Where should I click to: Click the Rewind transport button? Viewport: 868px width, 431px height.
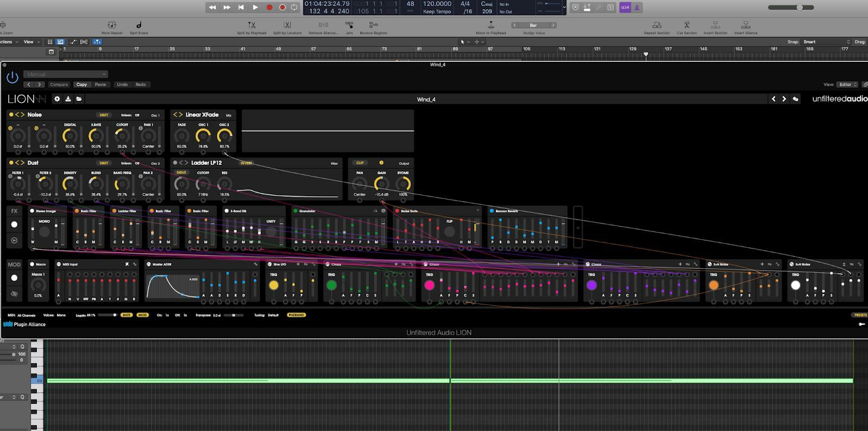coord(213,7)
